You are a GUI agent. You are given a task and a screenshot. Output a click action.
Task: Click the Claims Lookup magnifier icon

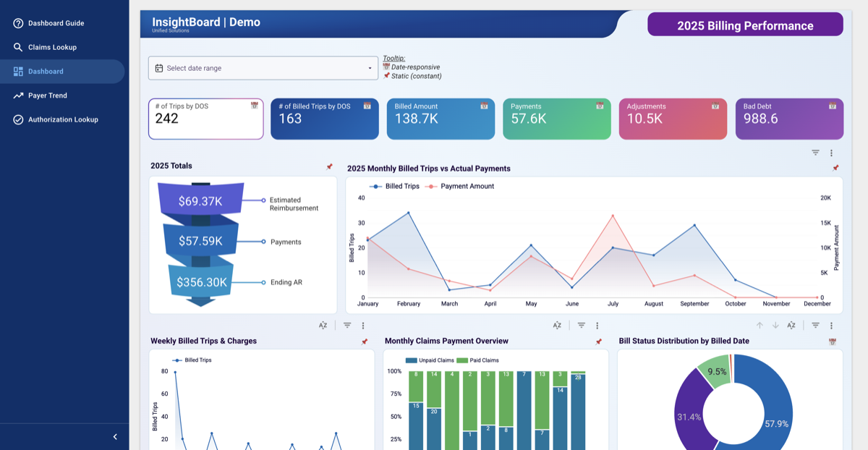click(18, 47)
